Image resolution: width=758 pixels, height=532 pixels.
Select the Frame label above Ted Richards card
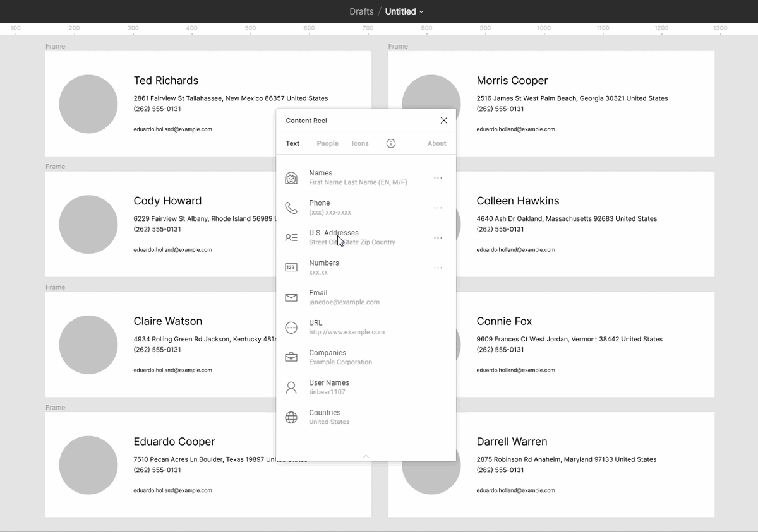pyautogui.click(x=55, y=46)
